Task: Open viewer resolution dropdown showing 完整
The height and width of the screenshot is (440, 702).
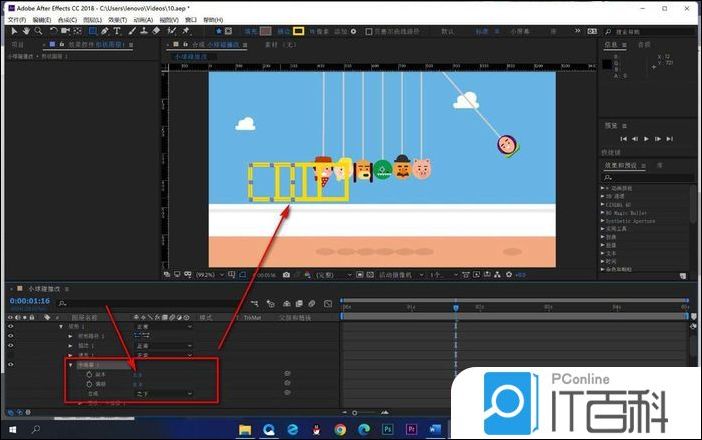Action: tap(331, 274)
